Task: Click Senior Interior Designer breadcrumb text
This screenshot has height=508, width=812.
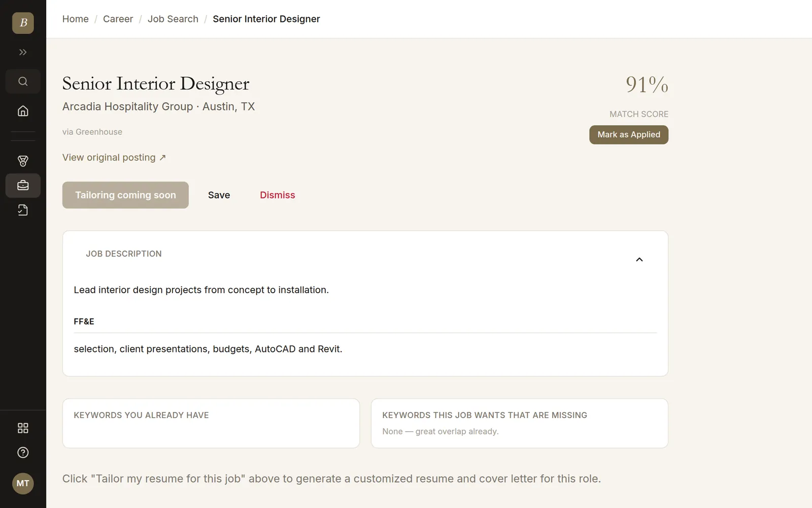Action: pos(266,19)
